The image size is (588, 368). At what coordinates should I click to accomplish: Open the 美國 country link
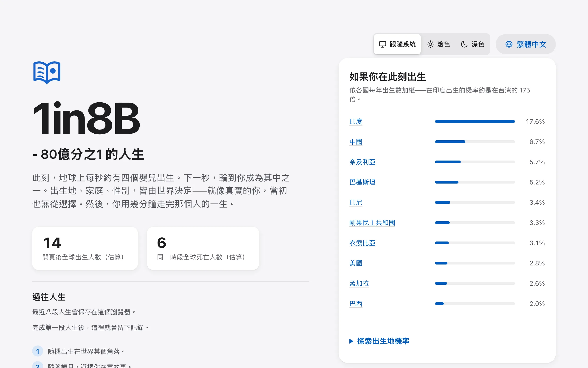pos(356,263)
